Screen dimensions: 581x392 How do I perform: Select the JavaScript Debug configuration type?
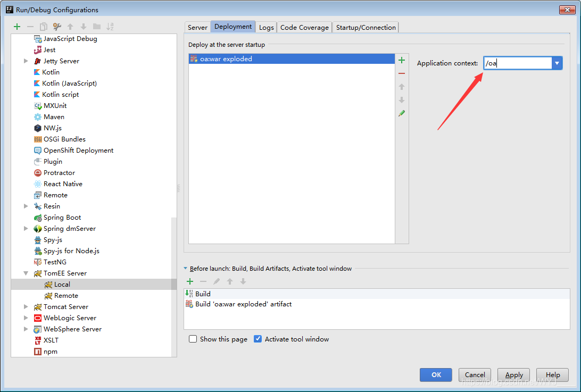pos(65,38)
